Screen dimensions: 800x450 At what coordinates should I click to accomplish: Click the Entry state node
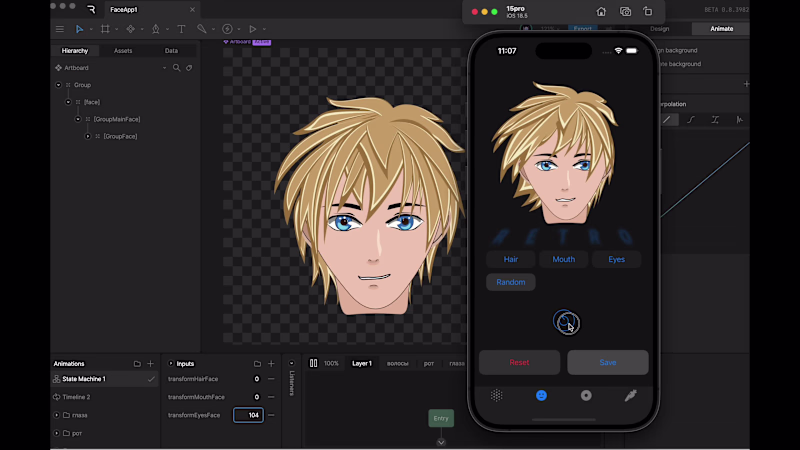[x=441, y=418]
